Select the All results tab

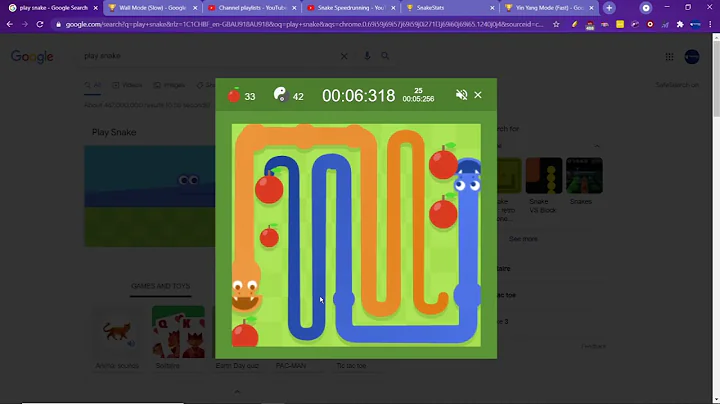93,85
